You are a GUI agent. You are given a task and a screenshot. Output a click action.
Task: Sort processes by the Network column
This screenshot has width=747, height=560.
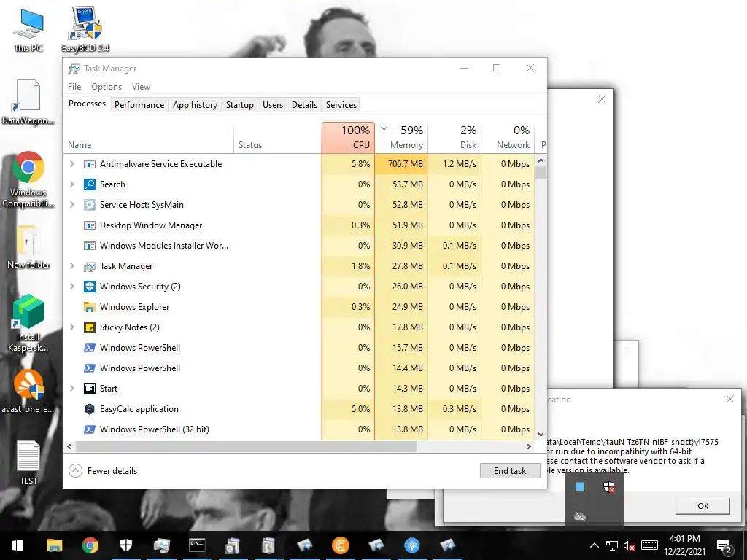click(508, 138)
